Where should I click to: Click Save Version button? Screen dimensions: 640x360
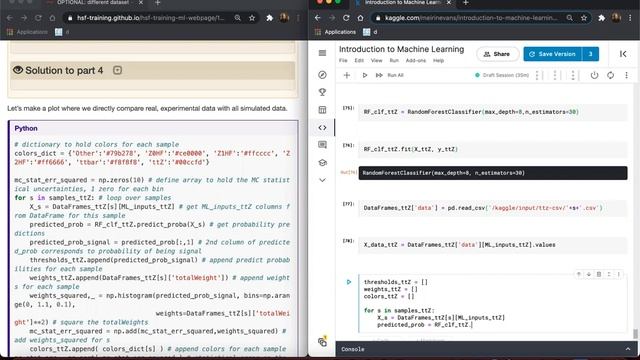(x=553, y=54)
